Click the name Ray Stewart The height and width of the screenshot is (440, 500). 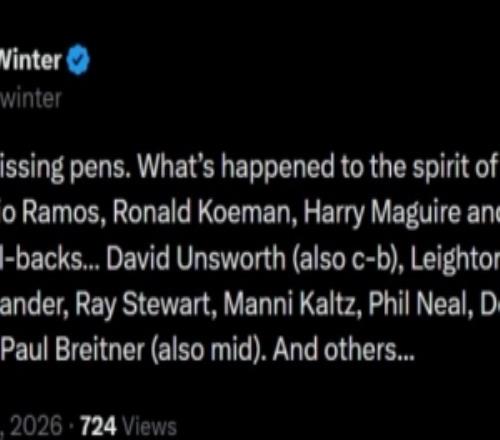144,305
